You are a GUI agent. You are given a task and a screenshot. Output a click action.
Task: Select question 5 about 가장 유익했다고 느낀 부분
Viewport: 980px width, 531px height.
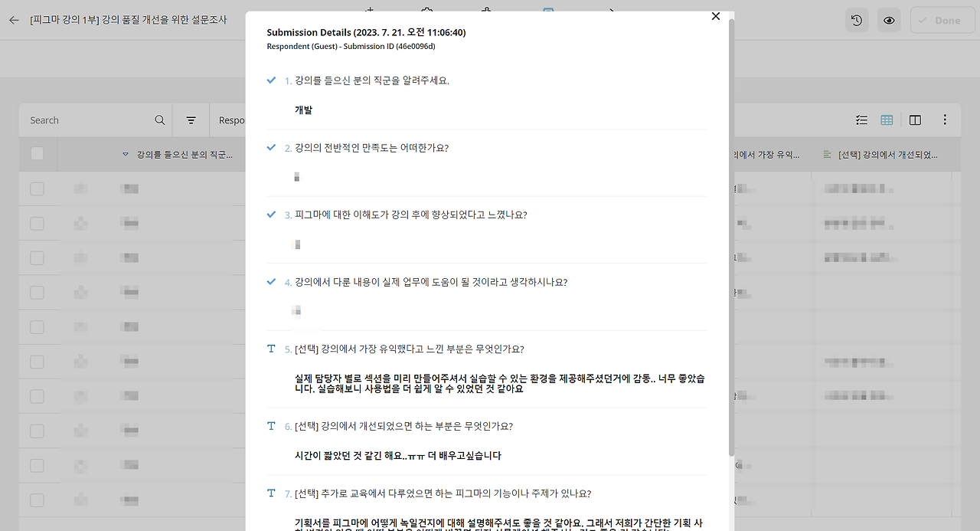410,349
